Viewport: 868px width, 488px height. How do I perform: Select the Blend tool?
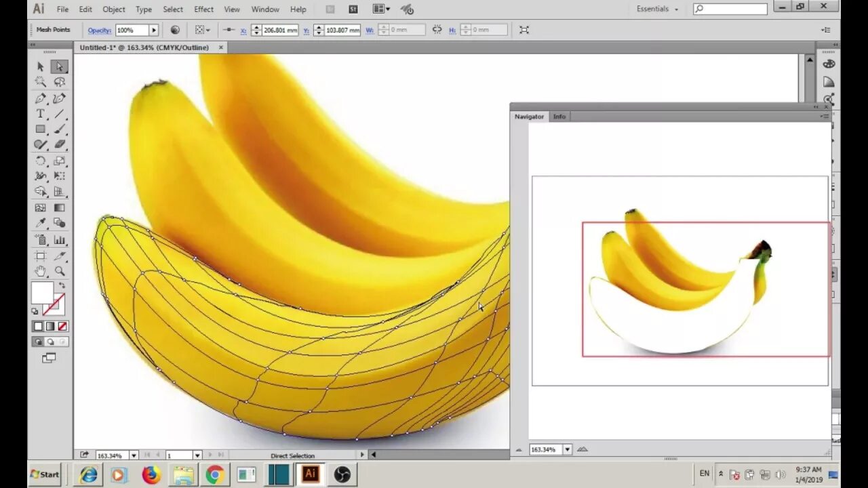pyautogui.click(x=60, y=223)
